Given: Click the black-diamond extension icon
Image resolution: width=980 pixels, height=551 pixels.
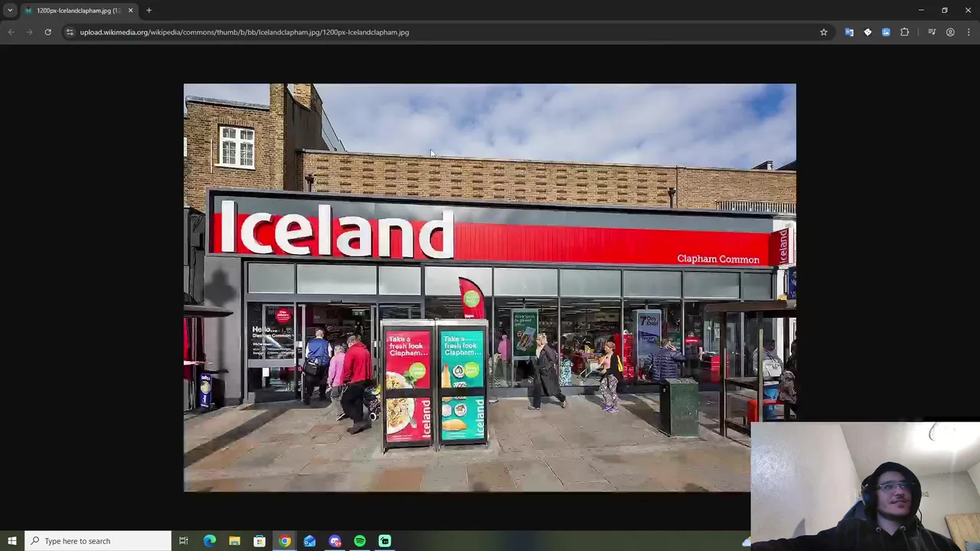Looking at the screenshot, I should (867, 32).
